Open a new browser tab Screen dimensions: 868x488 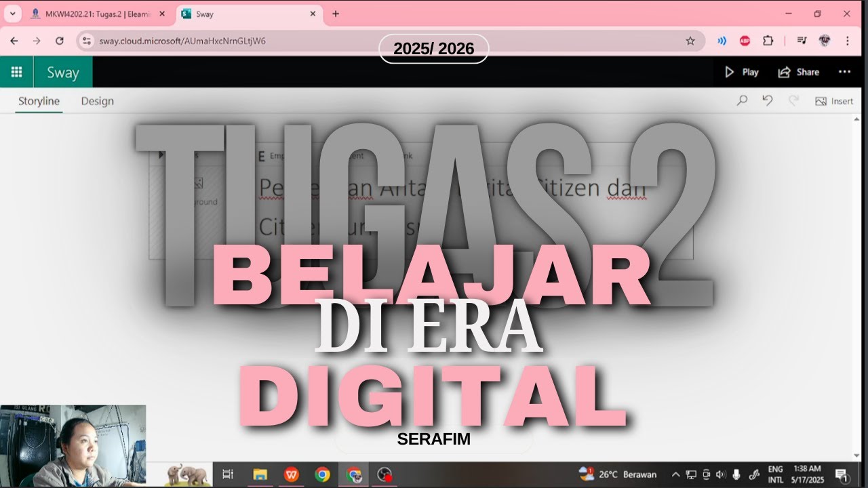[x=336, y=14]
